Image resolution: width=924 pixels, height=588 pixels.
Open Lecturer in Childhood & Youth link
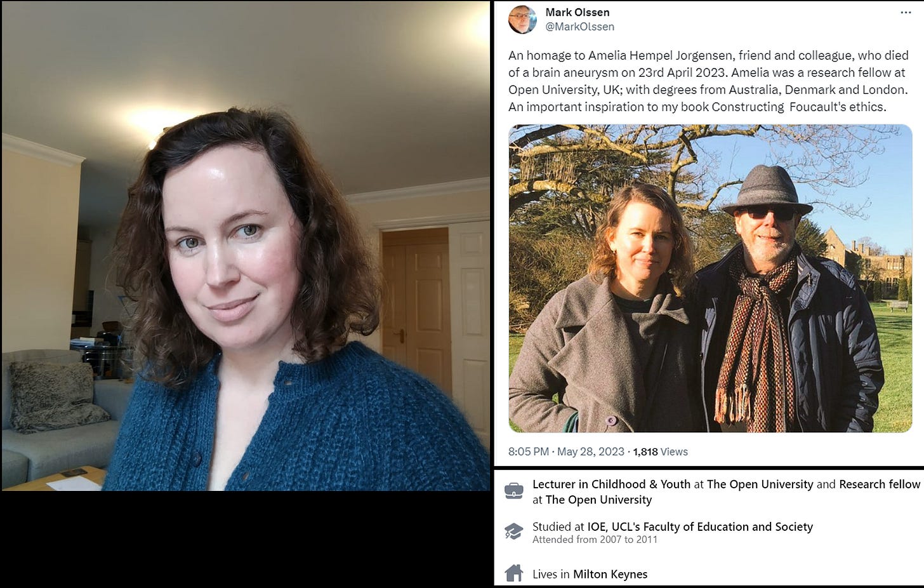pyautogui.click(x=611, y=484)
